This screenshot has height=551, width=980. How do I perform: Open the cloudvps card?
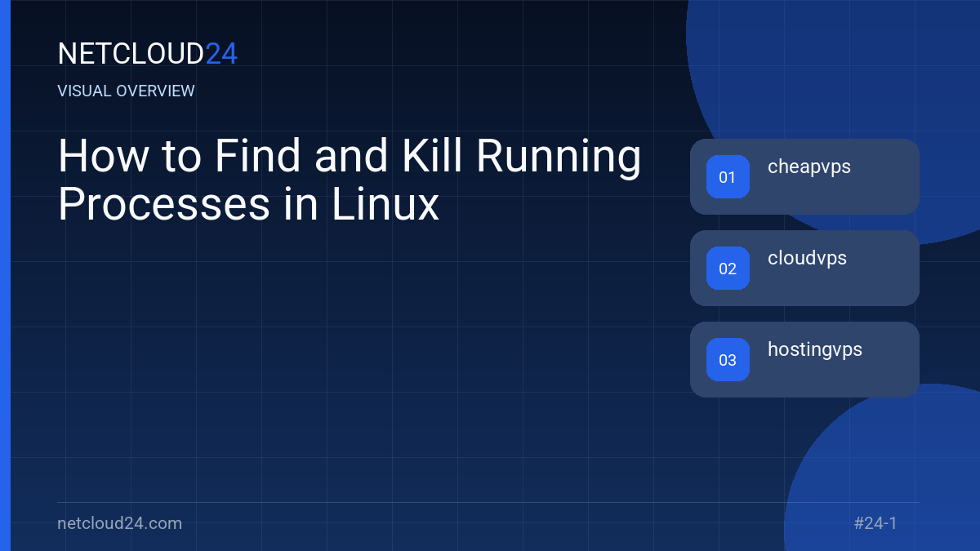(804, 268)
